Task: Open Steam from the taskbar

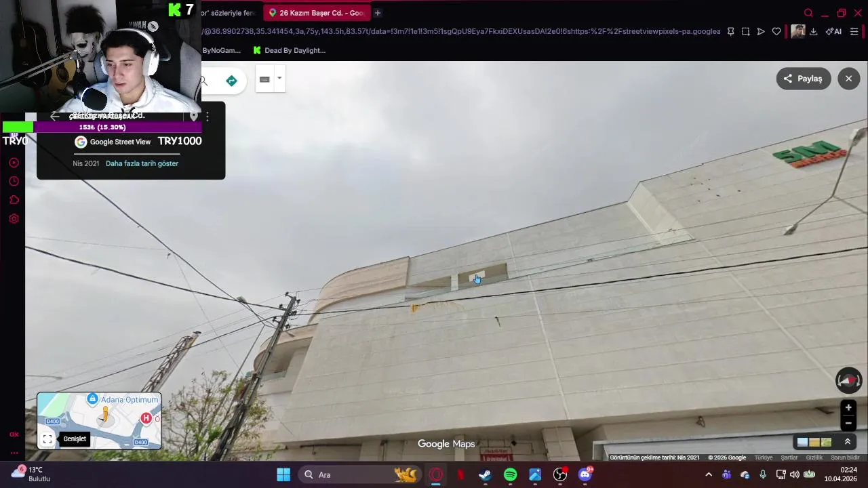Action: tap(485, 474)
